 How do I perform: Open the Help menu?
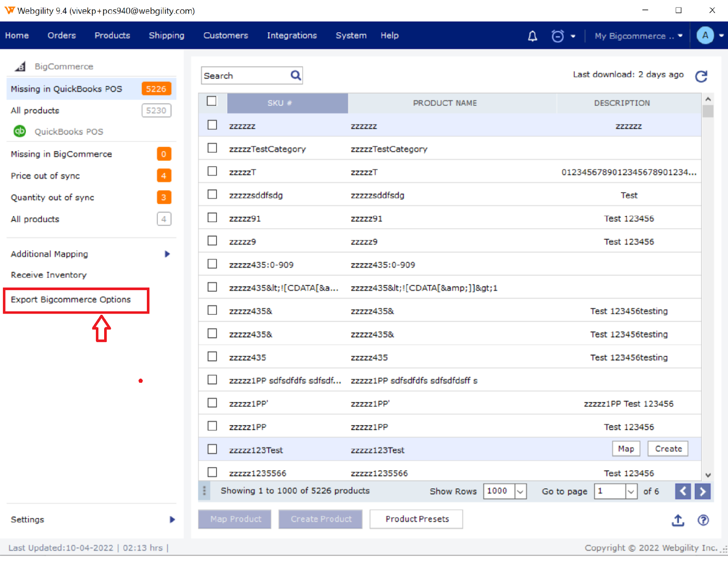pos(389,35)
